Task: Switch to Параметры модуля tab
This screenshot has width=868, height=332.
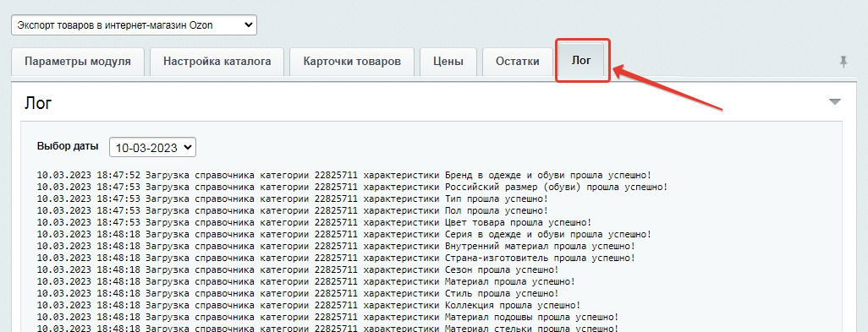Action: pyautogui.click(x=78, y=62)
